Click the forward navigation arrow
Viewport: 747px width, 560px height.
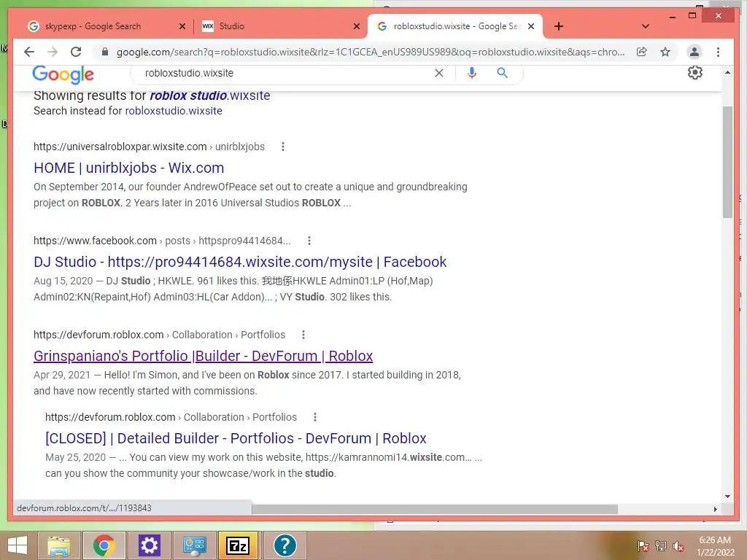tap(53, 52)
